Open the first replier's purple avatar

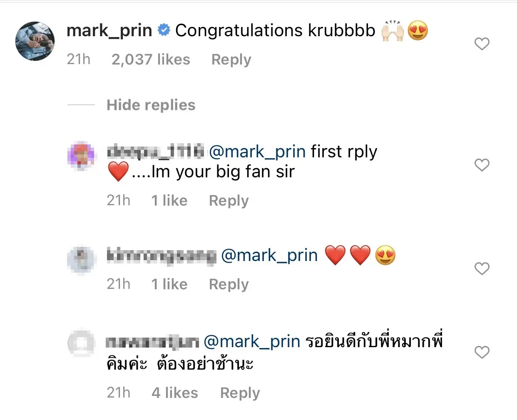tap(82, 156)
